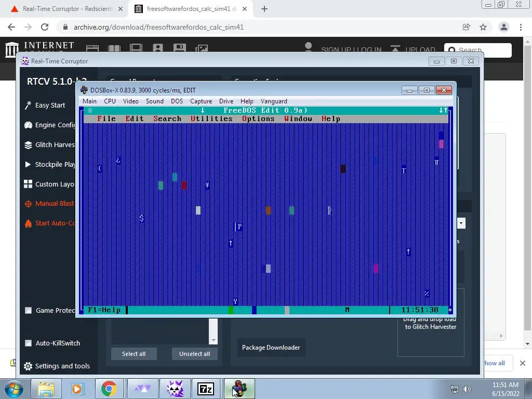Close the downloads bar with the X

point(523,363)
